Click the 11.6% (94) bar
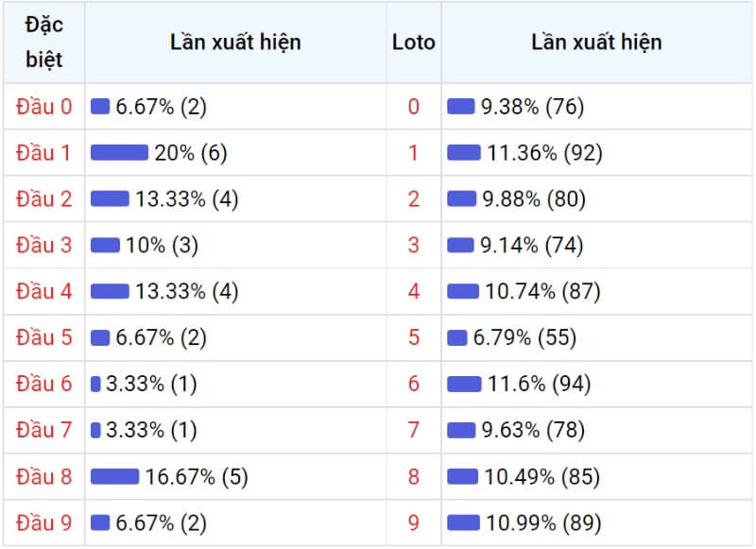 [x=464, y=385]
